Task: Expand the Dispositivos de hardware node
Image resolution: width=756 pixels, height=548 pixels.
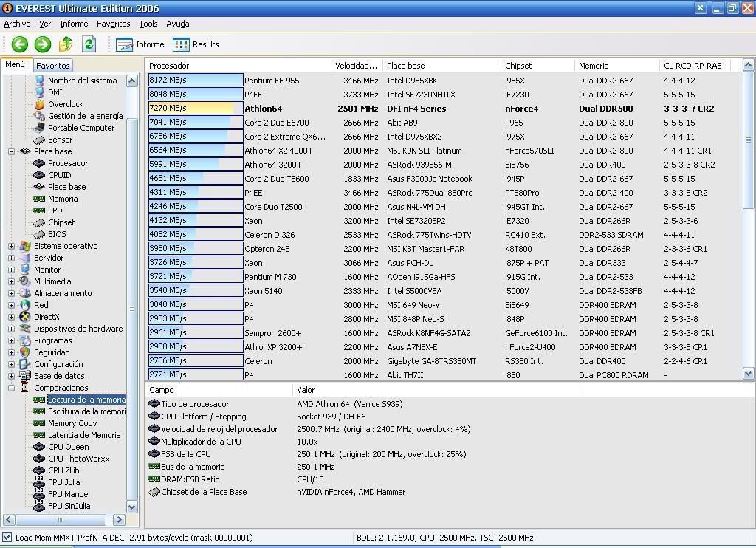Action: 11,329
